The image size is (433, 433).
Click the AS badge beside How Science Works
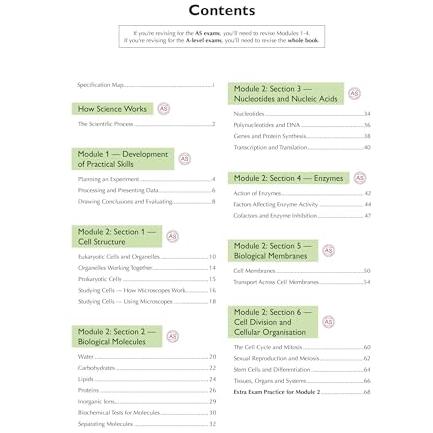click(164, 109)
